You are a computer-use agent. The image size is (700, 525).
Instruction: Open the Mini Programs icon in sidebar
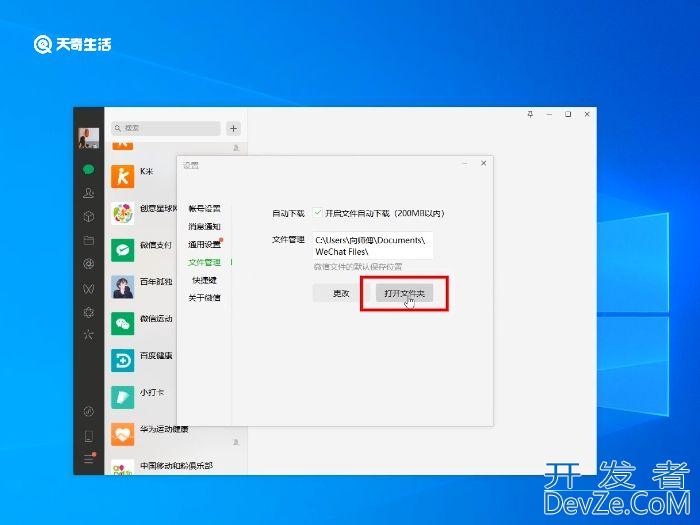[x=88, y=411]
